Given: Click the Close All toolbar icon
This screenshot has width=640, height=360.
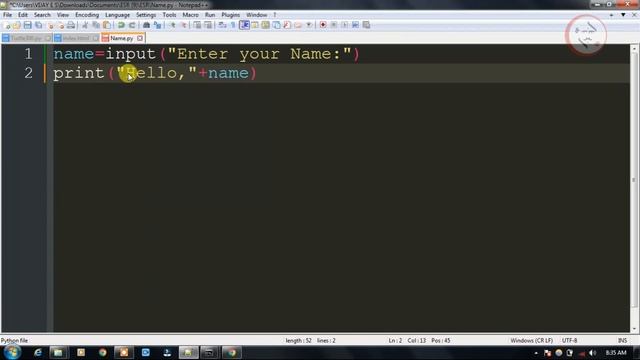Looking at the screenshot, I should (60, 25).
